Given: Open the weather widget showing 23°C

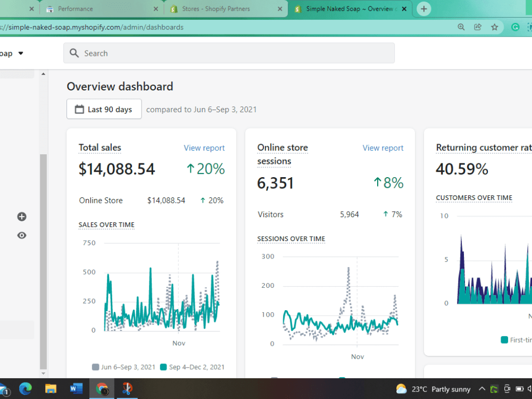Looking at the screenshot, I should [x=433, y=389].
